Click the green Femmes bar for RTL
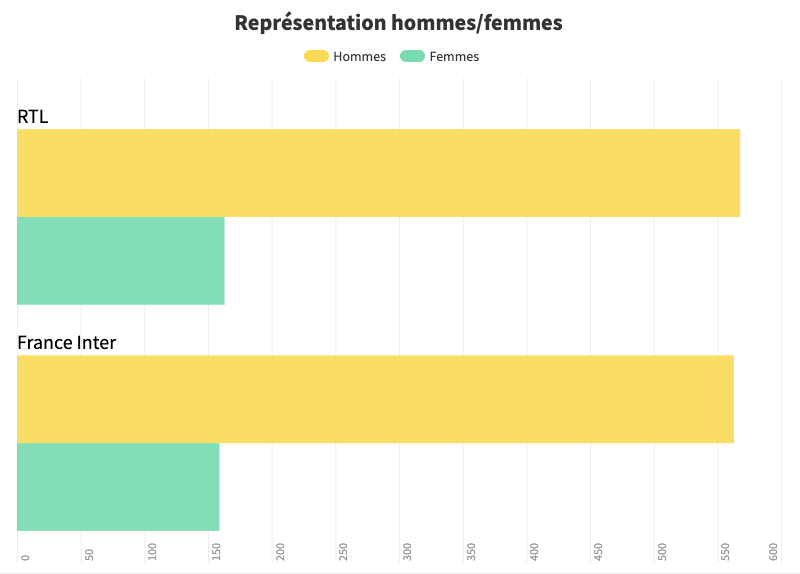 (120, 261)
